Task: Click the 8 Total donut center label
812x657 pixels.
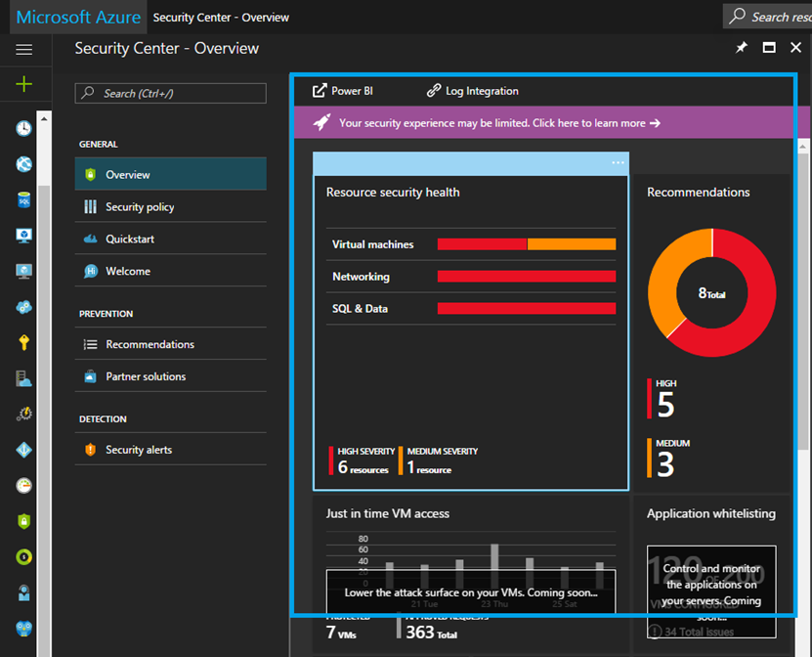Action: [x=712, y=293]
